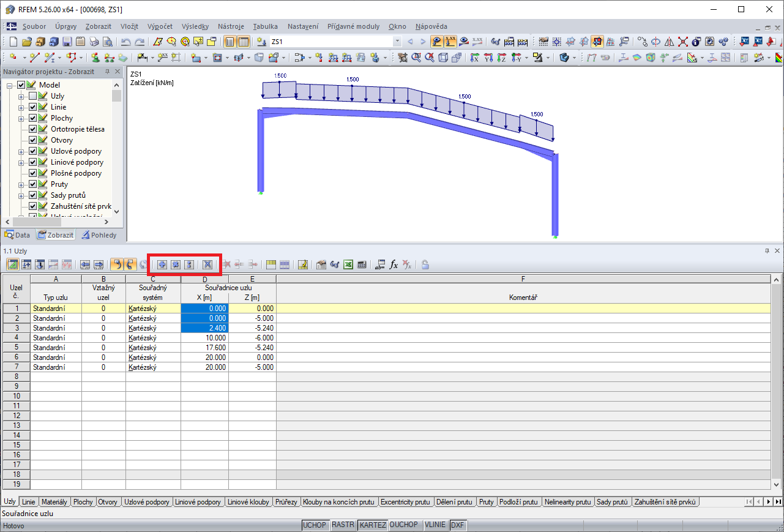The image size is (784, 532).
Task: Click the new line tool icon
Action: [x=35, y=58]
